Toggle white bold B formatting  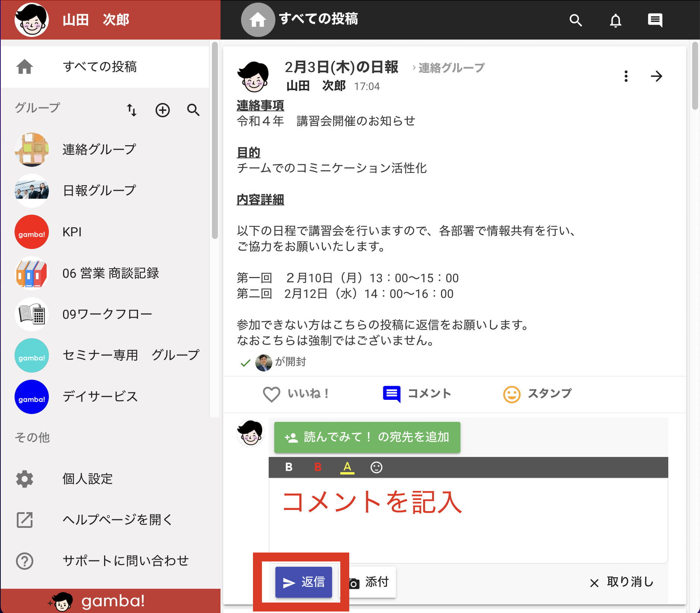point(289,467)
